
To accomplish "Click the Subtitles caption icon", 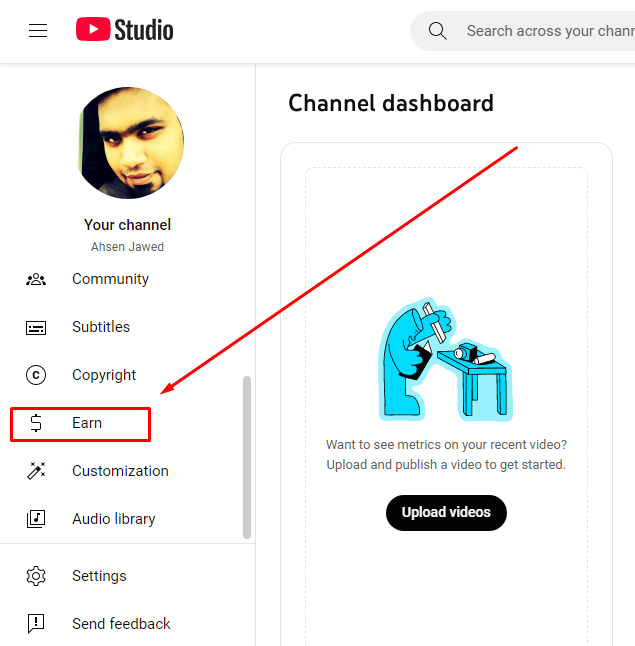I will 36,328.
